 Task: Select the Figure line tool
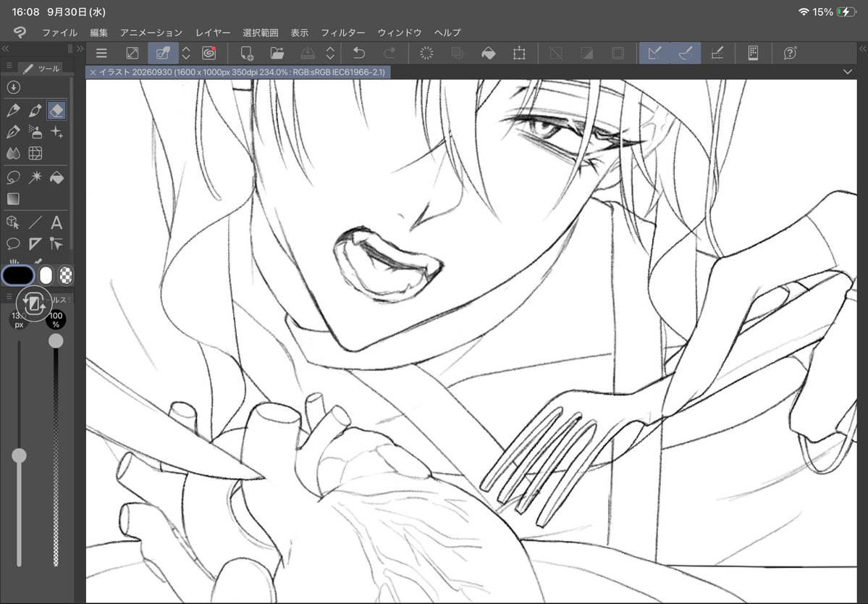[x=35, y=222]
